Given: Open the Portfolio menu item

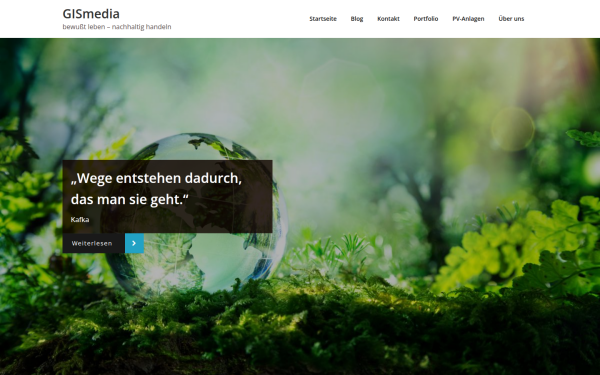Looking at the screenshot, I should point(426,19).
